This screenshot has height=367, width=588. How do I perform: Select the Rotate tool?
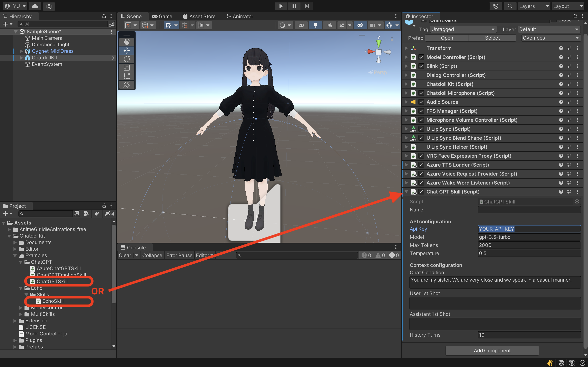(x=127, y=59)
